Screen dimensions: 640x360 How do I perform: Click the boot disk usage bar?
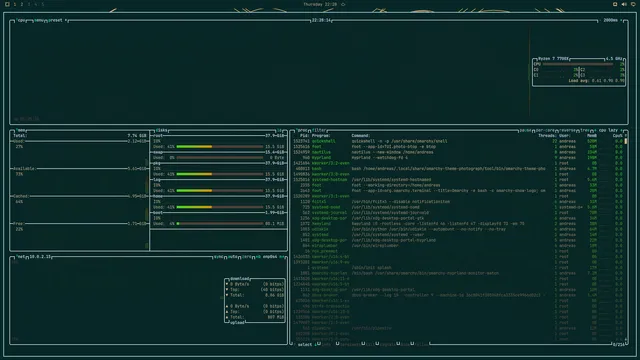pyautogui.click(x=220, y=224)
